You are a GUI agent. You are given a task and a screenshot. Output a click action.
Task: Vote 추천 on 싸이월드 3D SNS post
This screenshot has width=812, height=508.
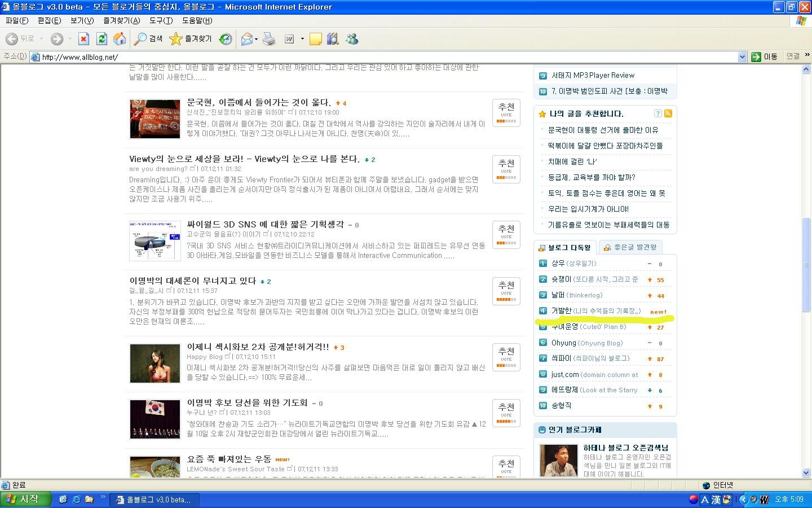point(506,235)
